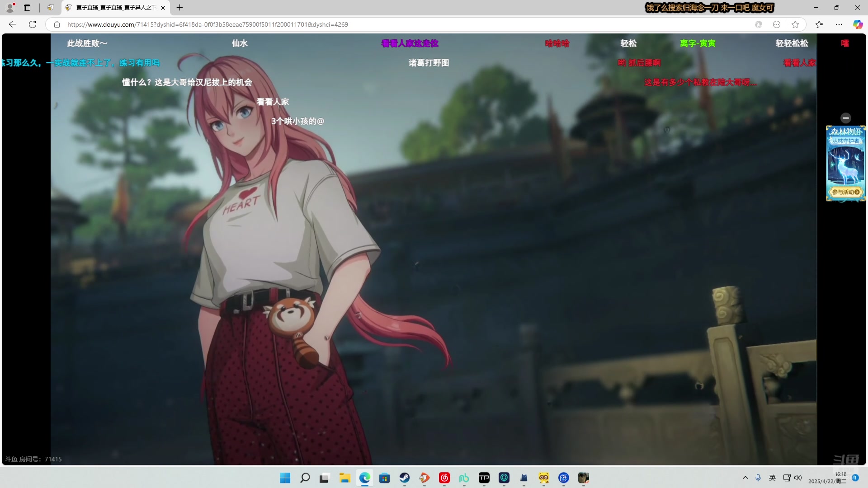
Task: Reload the Douyu page
Action: point(33,24)
